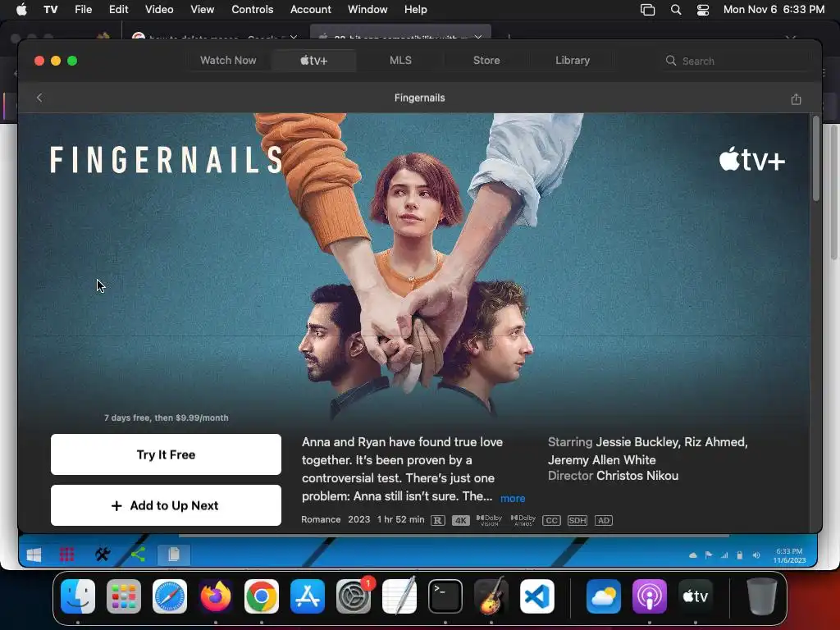This screenshot has height=630, width=840.
Task: Click the red grid icon in the Windows taskbar
Action: pyautogui.click(x=67, y=555)
